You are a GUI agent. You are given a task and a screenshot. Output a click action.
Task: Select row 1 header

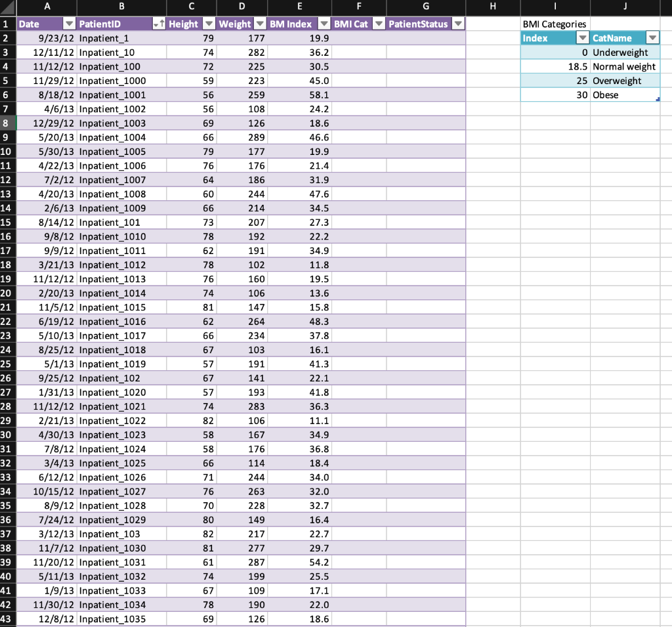tap(8, 24)
